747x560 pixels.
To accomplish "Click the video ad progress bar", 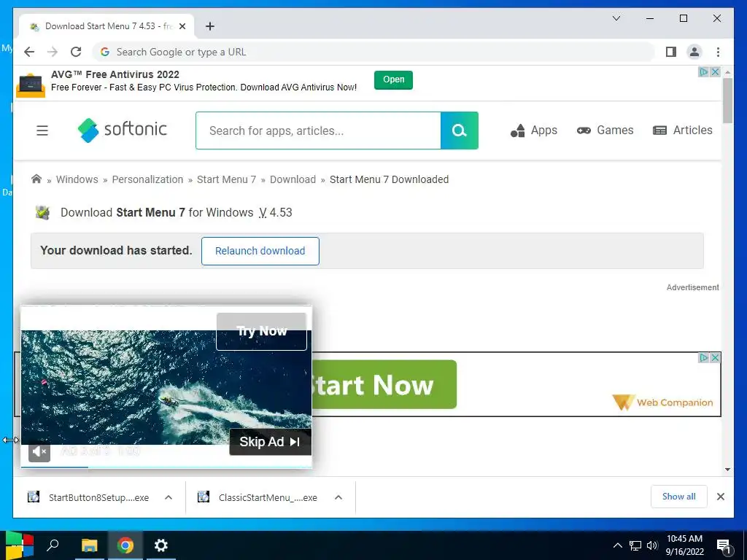I will click(166, 467).
